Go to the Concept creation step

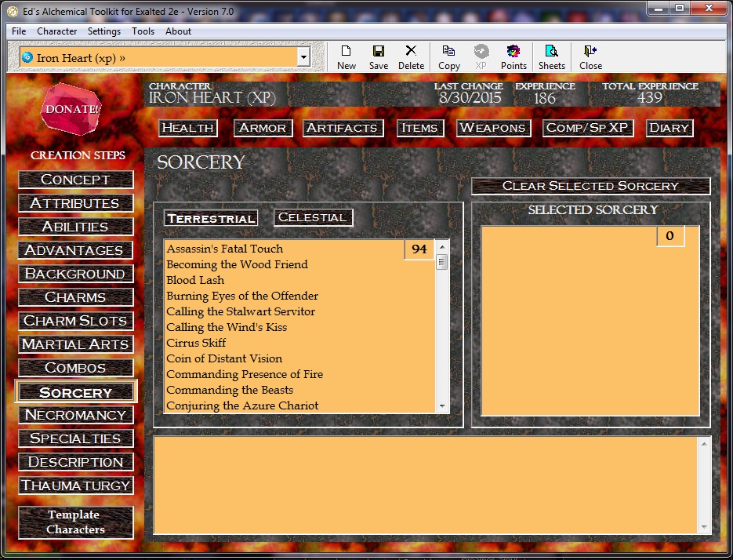[76, 180]
